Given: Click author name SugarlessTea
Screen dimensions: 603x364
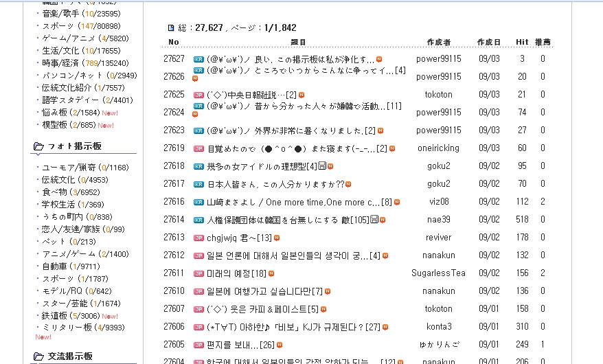Looking at the screenshot, I should pos(438,273).
